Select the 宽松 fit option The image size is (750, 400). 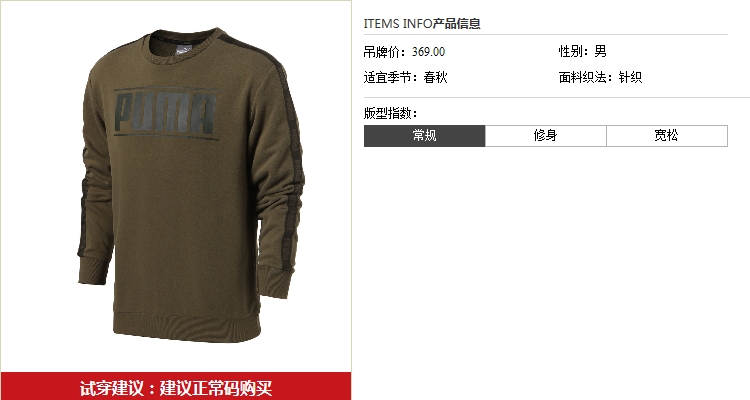pyautogui.click(x=667, y=136)
